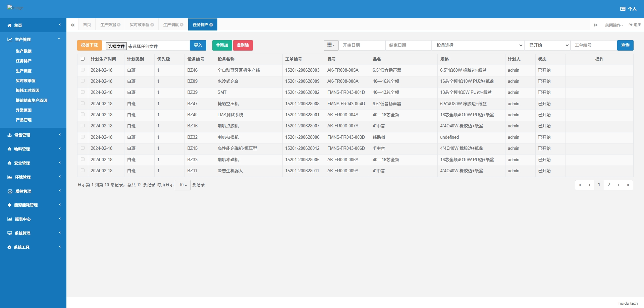
Task: Open the column grid toggle button
Action: point(331,45)
